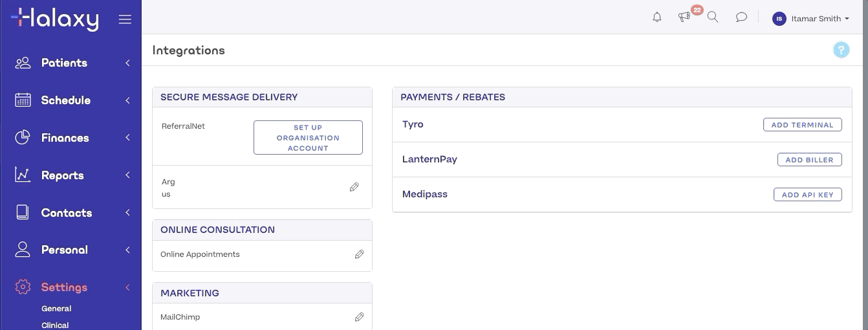Image resolution: width=868 pixels, height=330 pixels.
Task: Edit Online Appointments with pencil icon
Action: (x=359, y=254)
